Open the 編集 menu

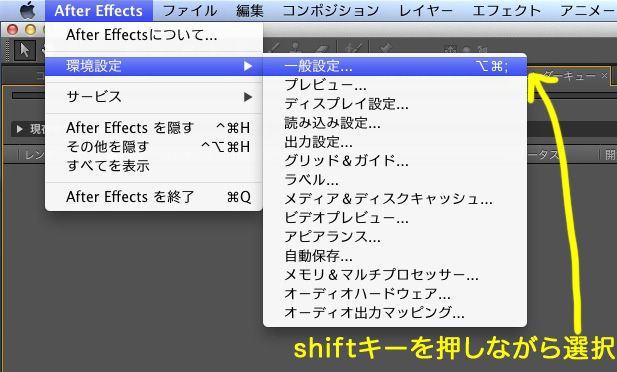tap(250, 11)
